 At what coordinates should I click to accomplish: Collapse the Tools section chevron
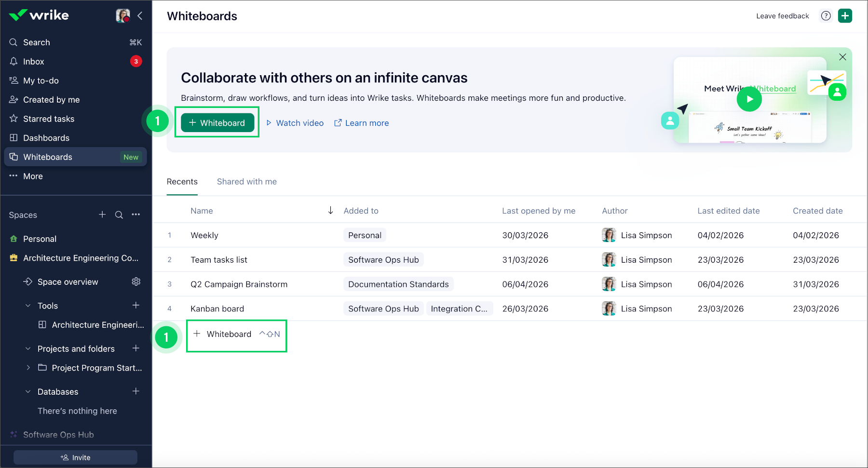(x=28, y=306)
